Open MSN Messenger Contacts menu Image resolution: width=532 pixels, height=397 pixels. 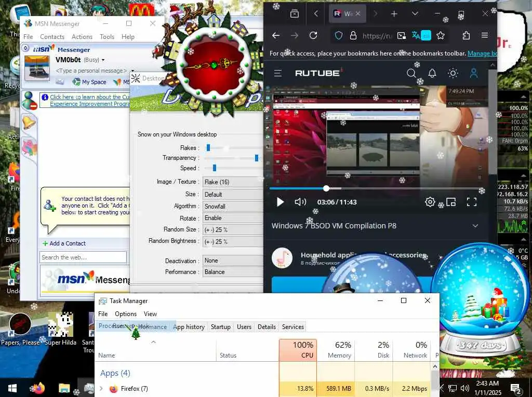point(52,37)
